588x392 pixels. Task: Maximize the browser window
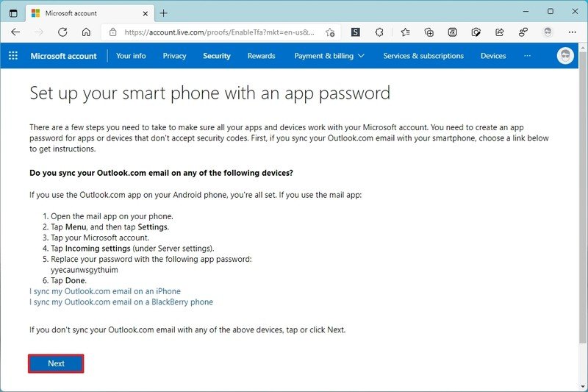(x=551, y=12)
